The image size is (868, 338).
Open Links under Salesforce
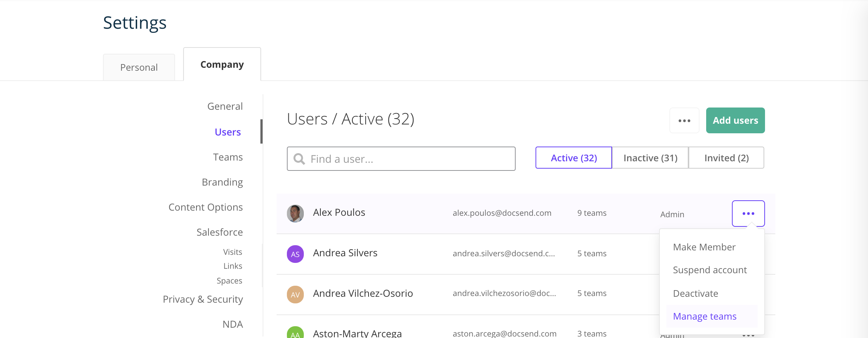point(233,266)
